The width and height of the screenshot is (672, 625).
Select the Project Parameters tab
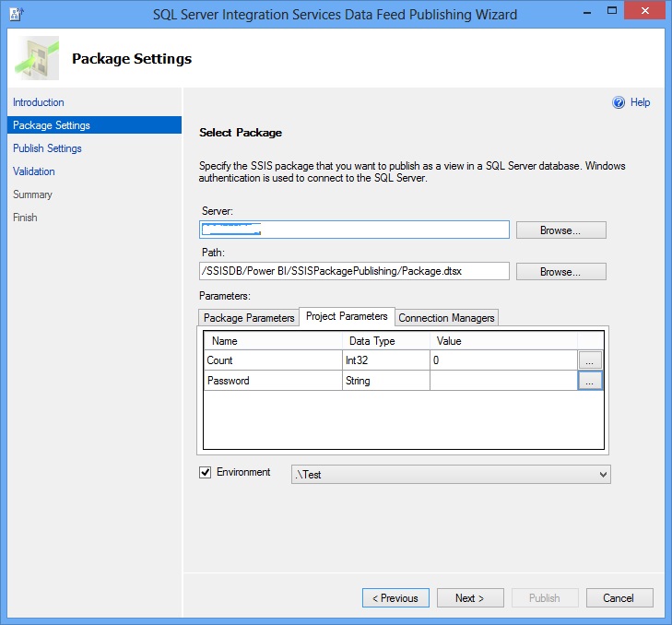[x=347, y=316]
